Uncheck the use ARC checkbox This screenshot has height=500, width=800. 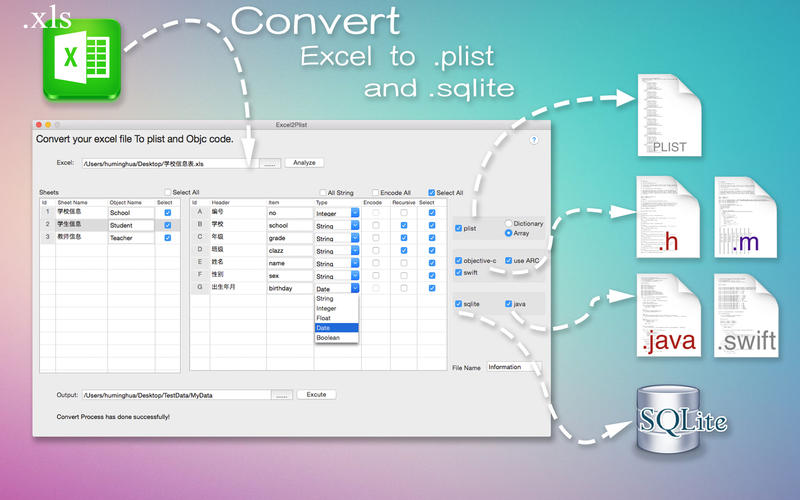[x=508, y=260]
